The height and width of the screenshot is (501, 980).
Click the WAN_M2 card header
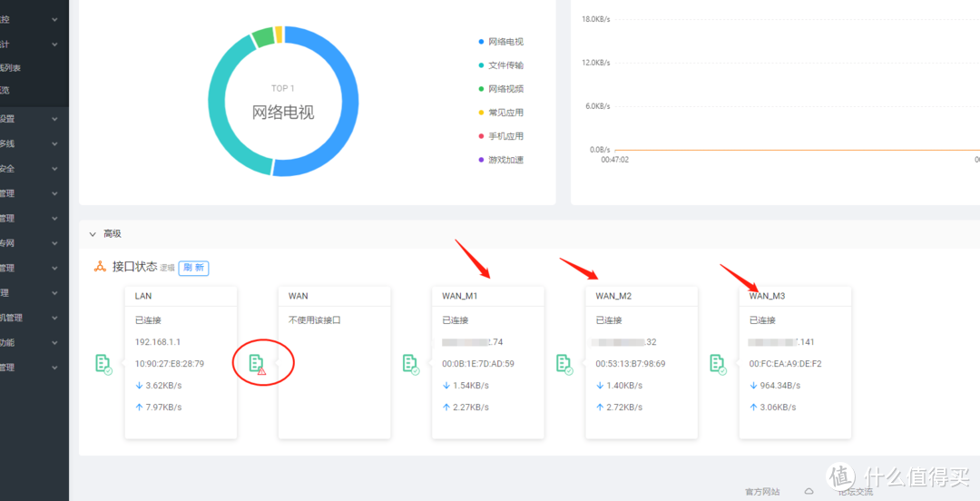pos(642,297)
